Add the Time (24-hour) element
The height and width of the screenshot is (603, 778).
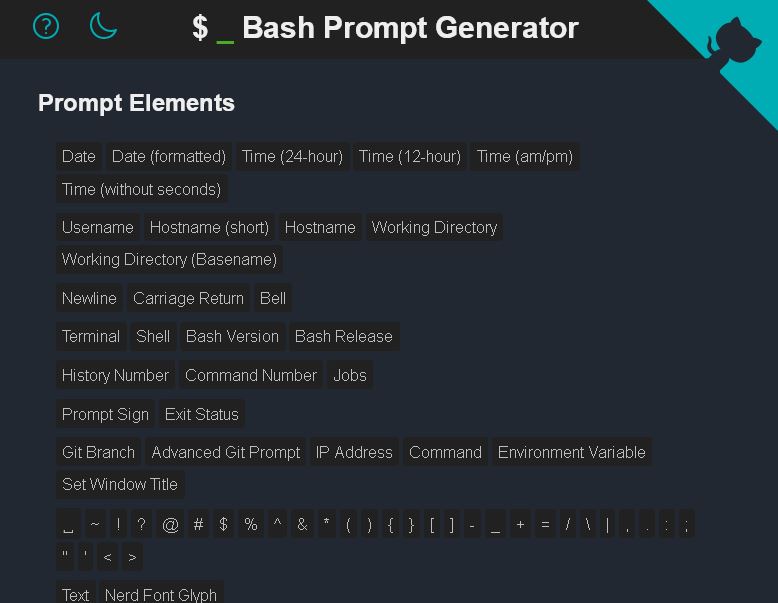tap(292, 157)
